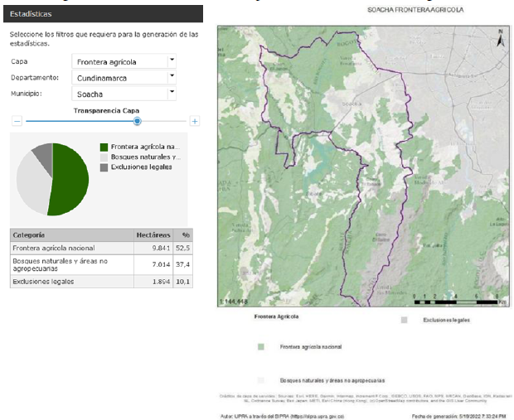Image resolution: width=514 pixels, height=420 pixels.
Task: Click green Frontera agrícola nacional map legend symbol
Action: pos(260,348)
